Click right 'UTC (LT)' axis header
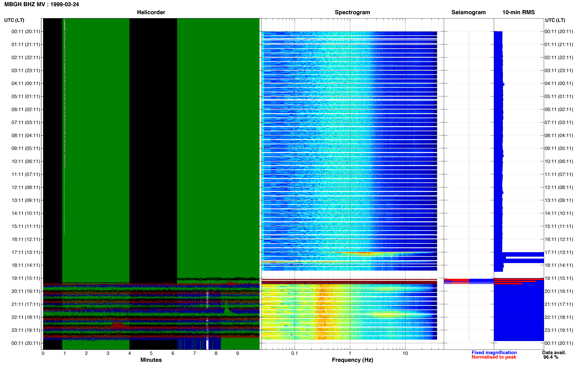Screen dimensions: 588x368 point(555,20)
